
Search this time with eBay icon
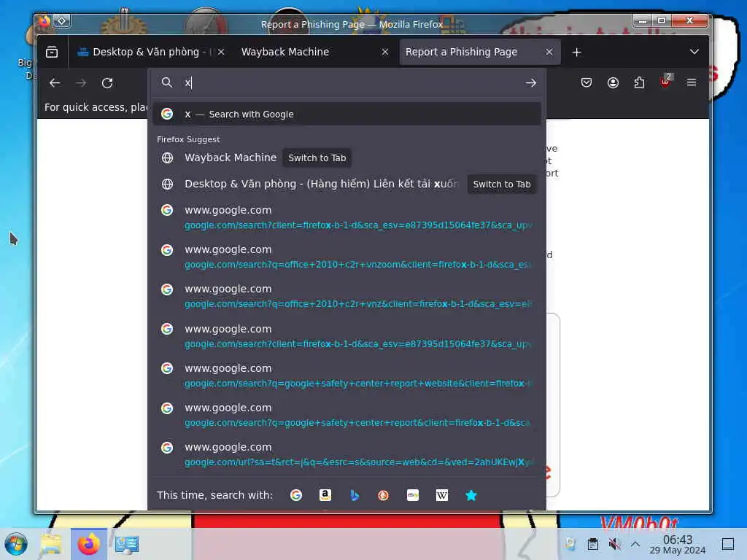pos(413,495)
